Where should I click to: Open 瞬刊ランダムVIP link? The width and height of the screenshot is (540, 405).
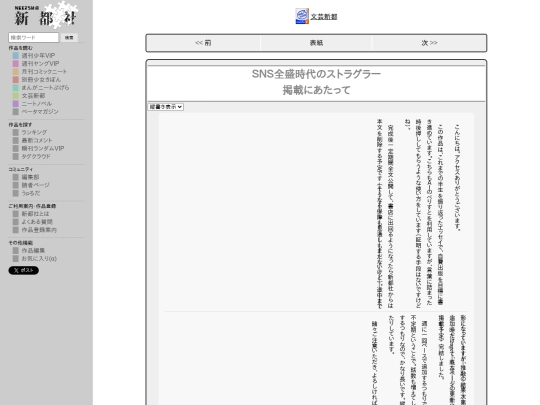point(43,148)
